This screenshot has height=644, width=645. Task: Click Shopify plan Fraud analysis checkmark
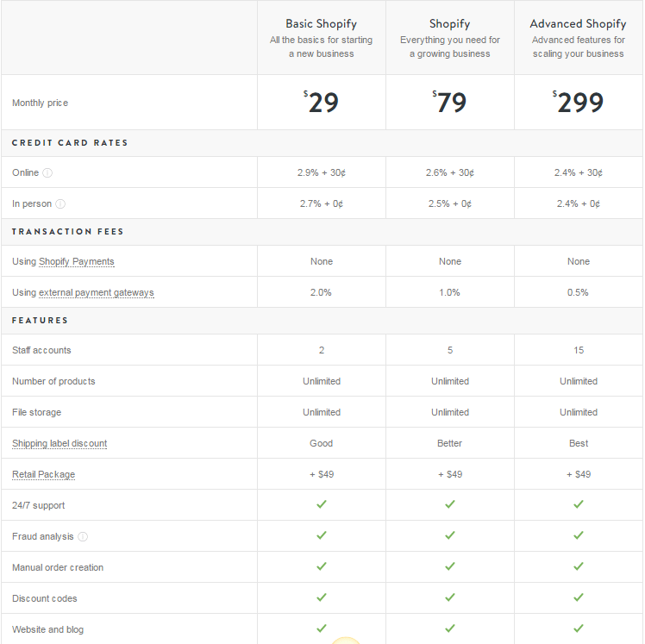coord(450,535)
